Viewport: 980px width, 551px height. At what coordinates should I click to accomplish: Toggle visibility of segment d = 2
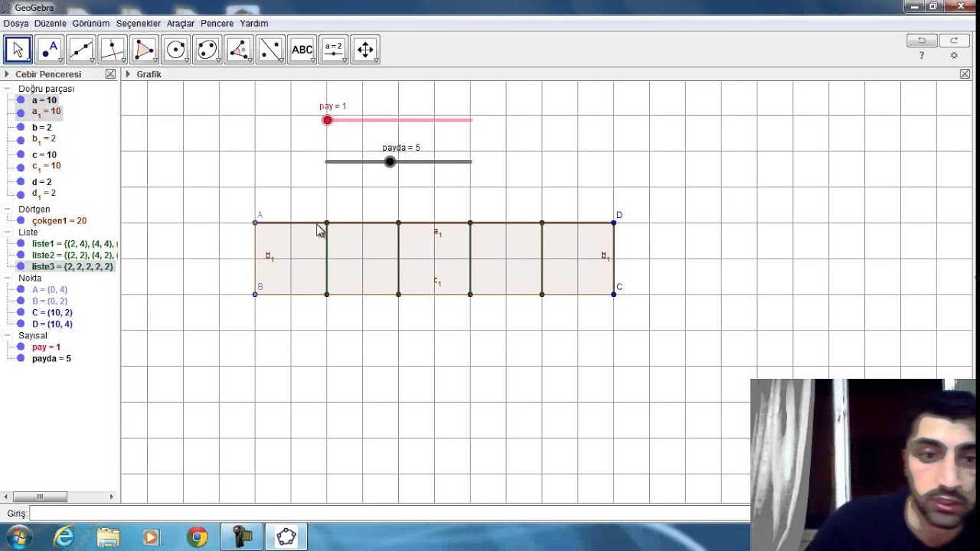(x=21, y=182)
